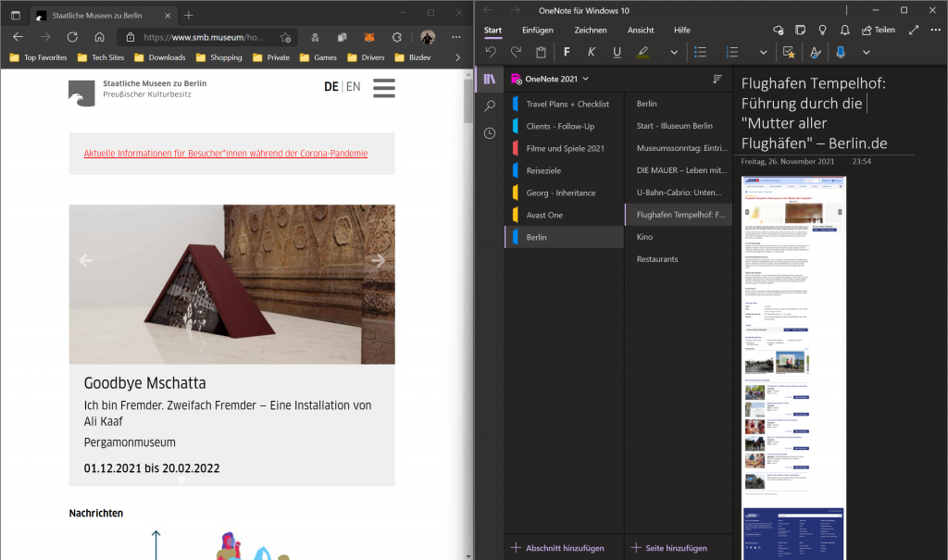Toggle italic formatting (K) in OneNote
Screen dimensions: 948x560
592,53
